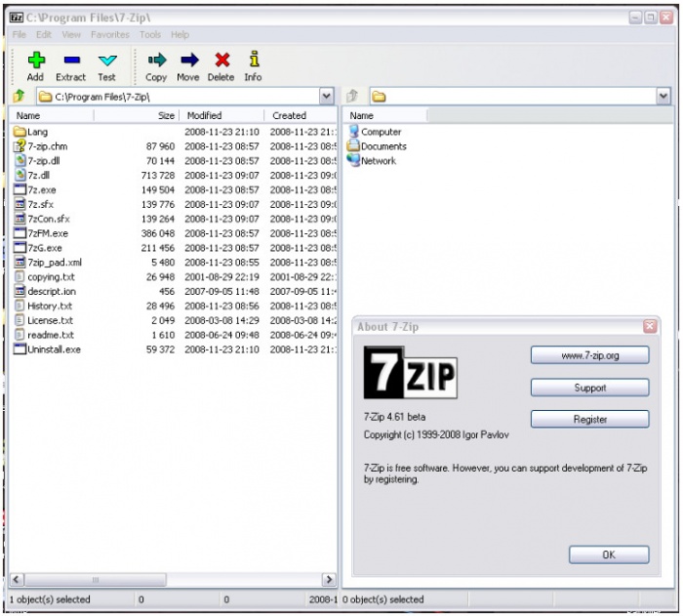The width and height of the screenshot is (683, 616).
Task: Select the 7zG.exe application icon
Action: tap(20, 248)
